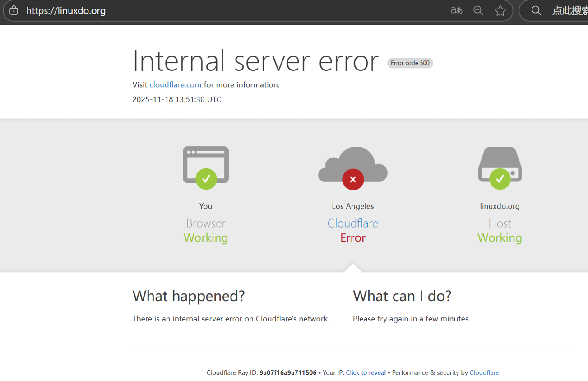This screenshot has height=381, width=588.
Task: Click the search magnifier icon
Action: (536, 10)
